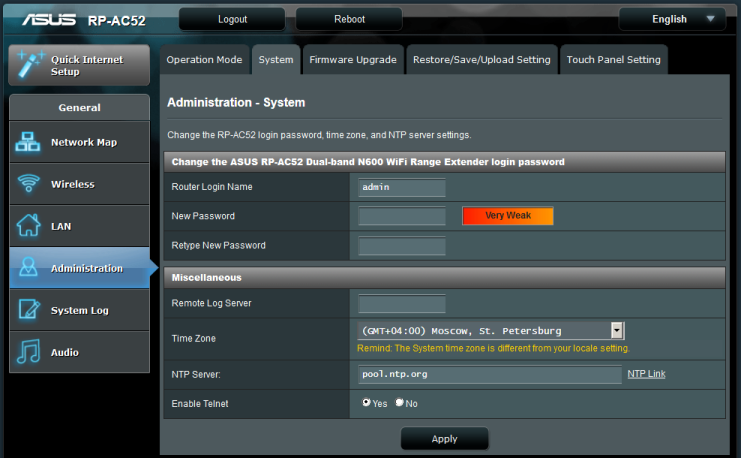741x458 pixels.
Task: Open the Restore/Save/Upload Setting tab
Action: (482, 60)
